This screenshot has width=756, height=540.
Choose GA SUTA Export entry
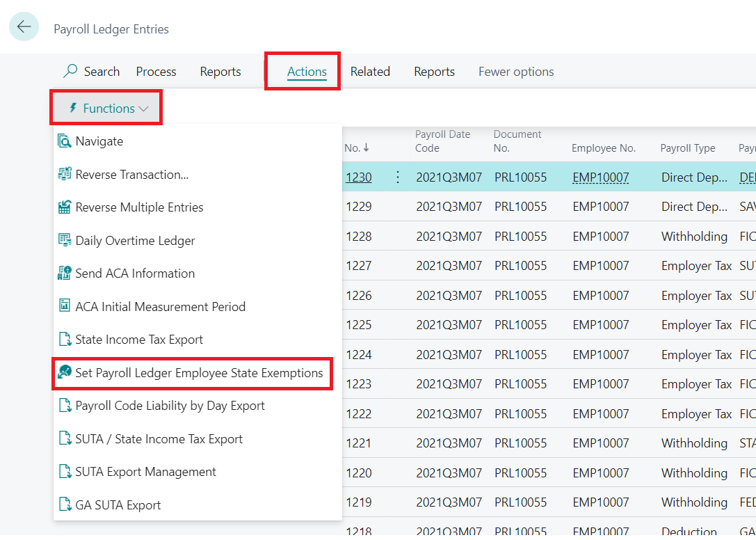click(118, 505)
